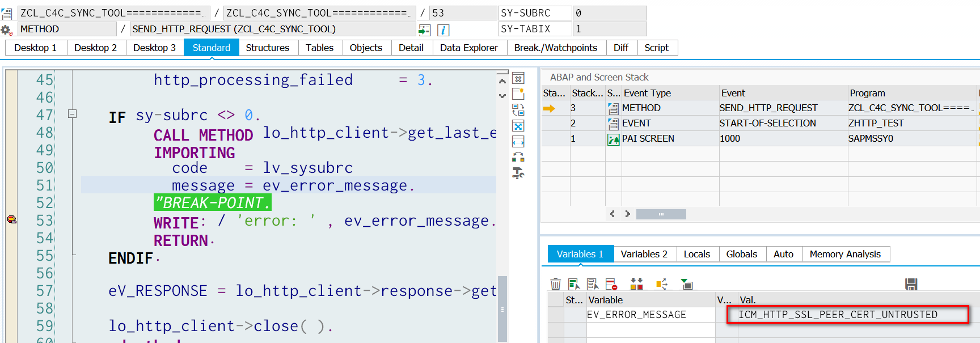The width and height of the screenshot is (980, 343).
Task: Open the Script tab
Action: click(x=657, y=48)
